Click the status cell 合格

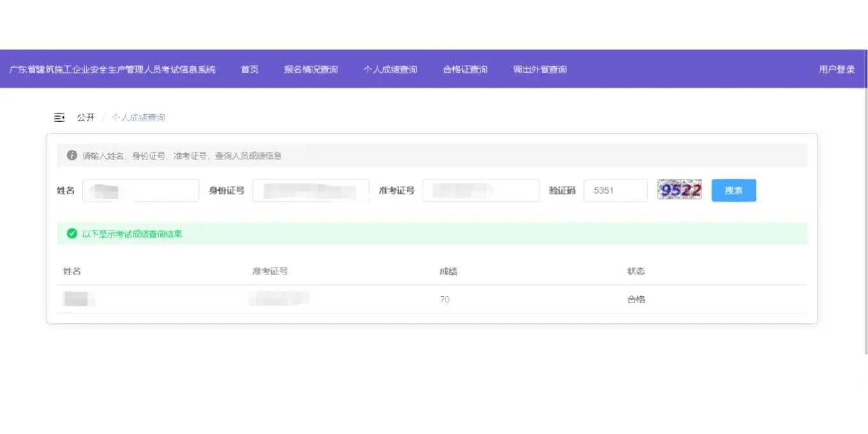pyautogui.click(x=636, y=299)
